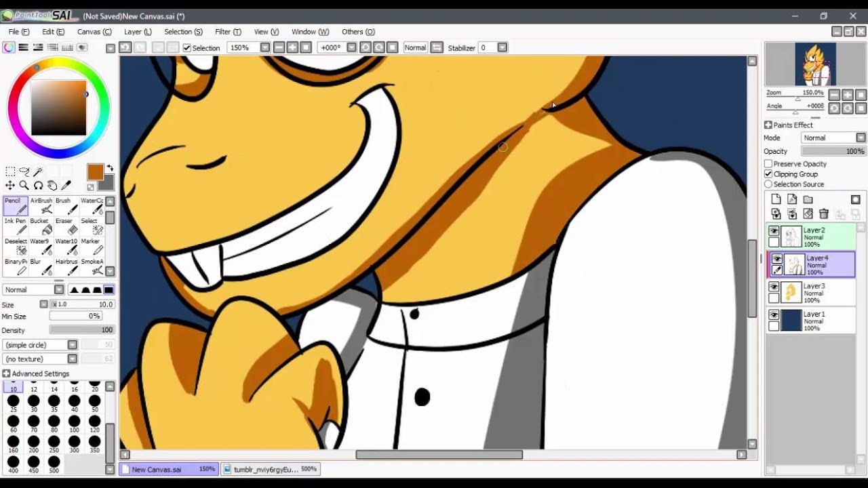Create a new layer in layer panel
Screen dimensions: 868x488
776,199
